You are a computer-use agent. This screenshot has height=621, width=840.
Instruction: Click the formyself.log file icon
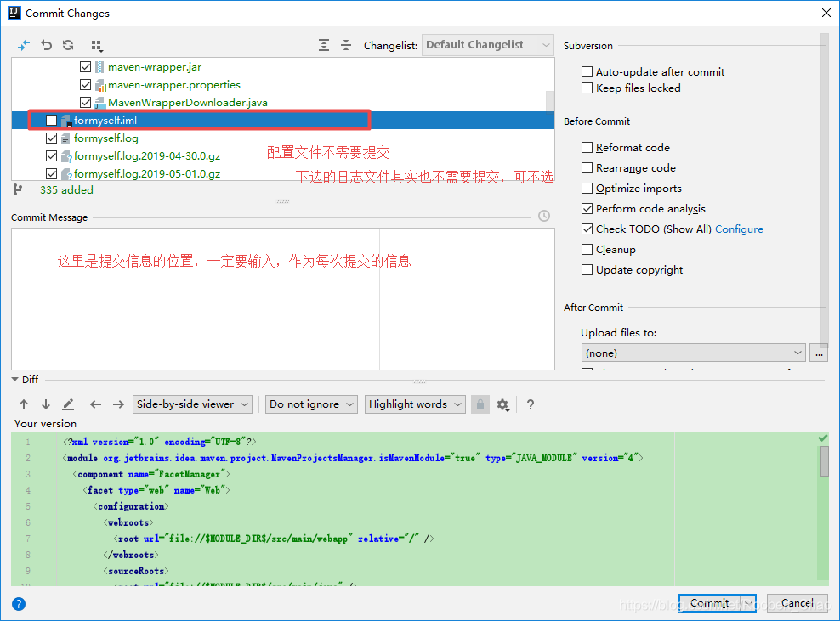point(65,138)
